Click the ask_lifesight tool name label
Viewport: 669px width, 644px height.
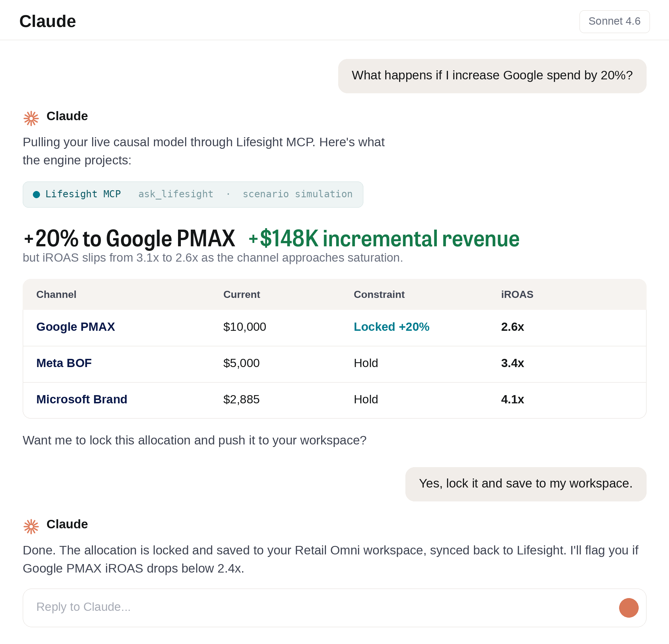pyautogui.click(x=175, y=194)
